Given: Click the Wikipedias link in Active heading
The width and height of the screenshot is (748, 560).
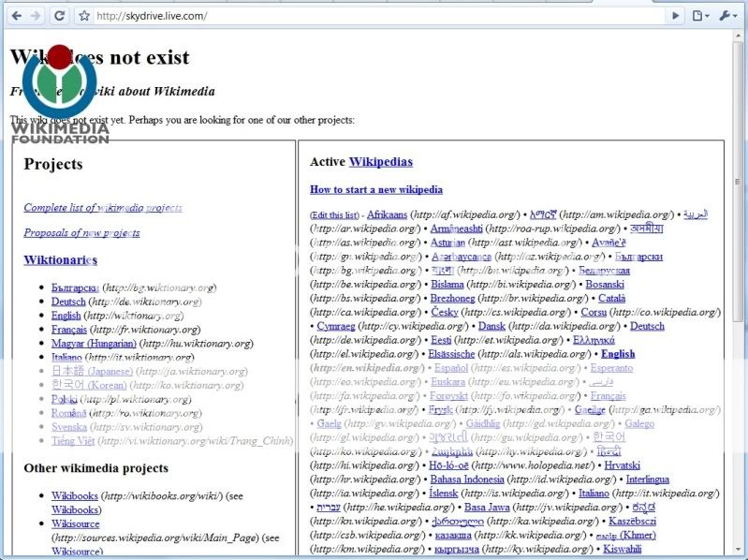Looking at the screenshot, I should (380, 162).
